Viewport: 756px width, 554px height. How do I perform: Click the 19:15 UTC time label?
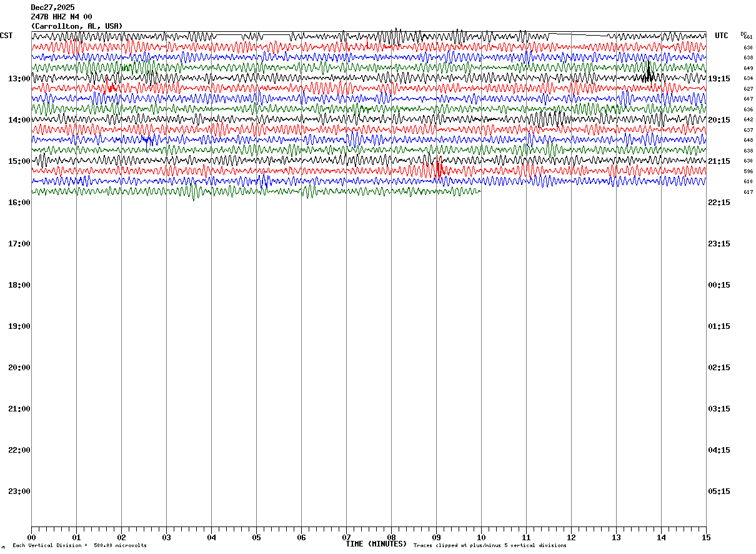(x=719, y=79)
